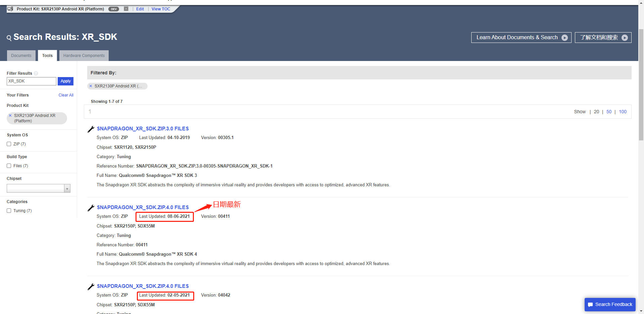Click 'Last Updated: 02-05-2021' text

pyautogui.click(x=164, y=295)
